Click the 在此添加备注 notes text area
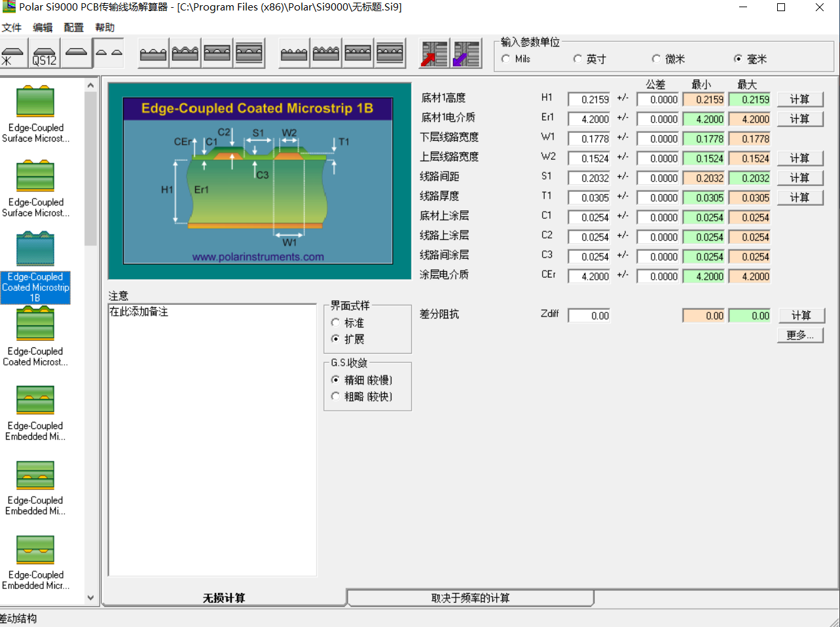The image size is (840, 627). click(x=212, y=440)
